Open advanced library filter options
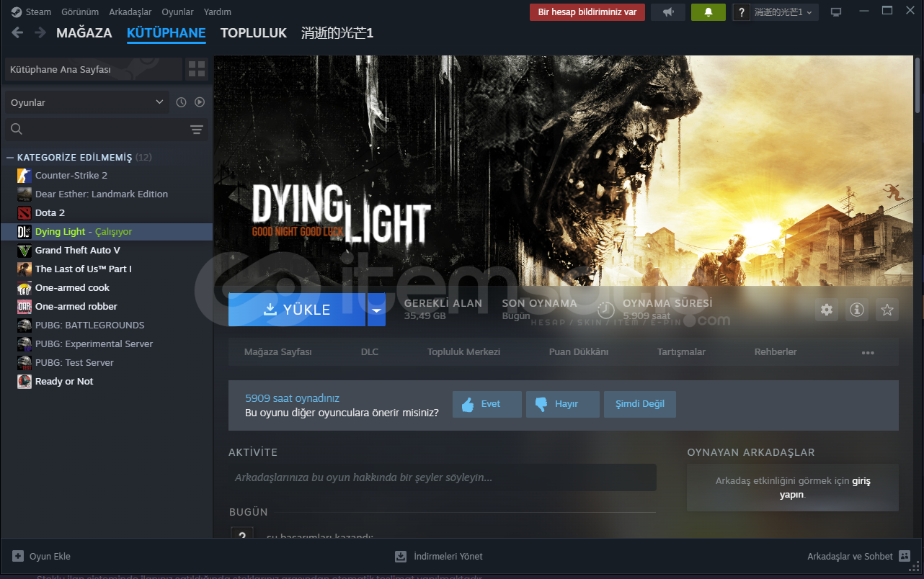The height and width of the screenshot is (579, 924). point(197,130)
